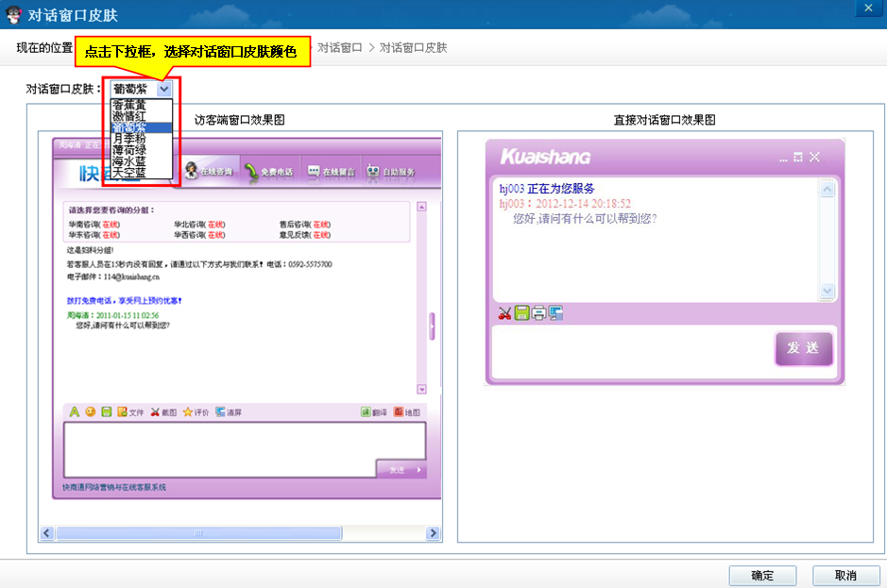Click the horizontal scrollbar right arrow under preview

click(434, 533)
